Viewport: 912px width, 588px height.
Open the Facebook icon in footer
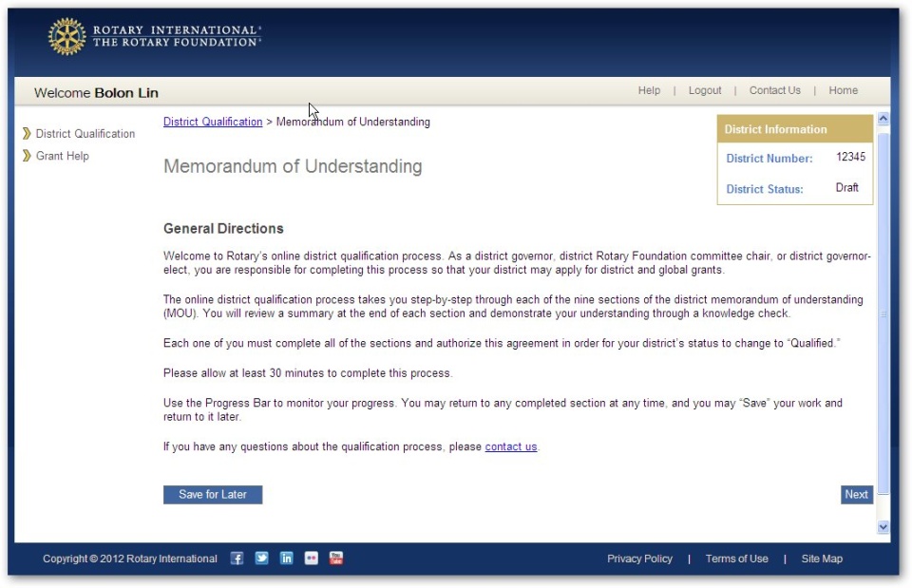tap(237, 559)
